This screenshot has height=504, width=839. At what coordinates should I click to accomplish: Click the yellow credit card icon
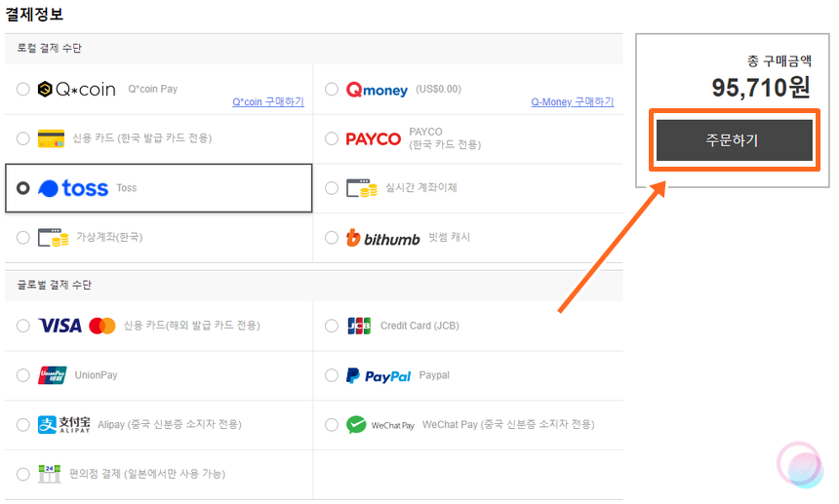click(51, 138)
